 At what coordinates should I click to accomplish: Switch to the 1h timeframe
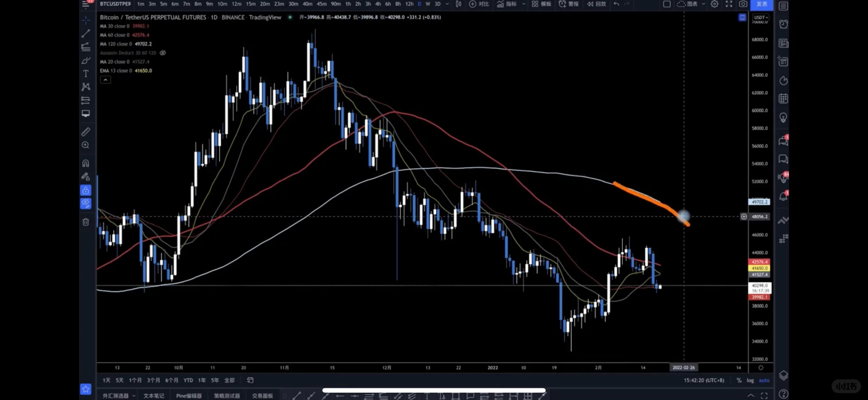(348, 4)
